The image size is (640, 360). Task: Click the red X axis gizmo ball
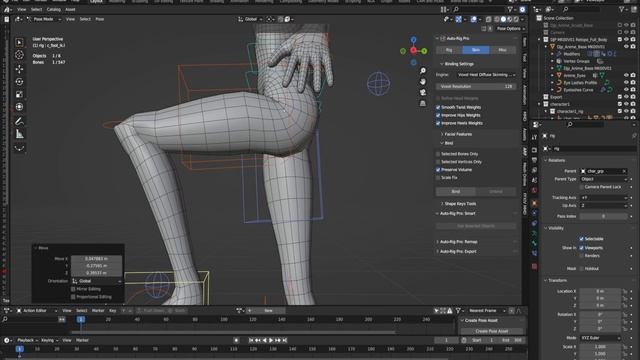(x=413, y=51)
